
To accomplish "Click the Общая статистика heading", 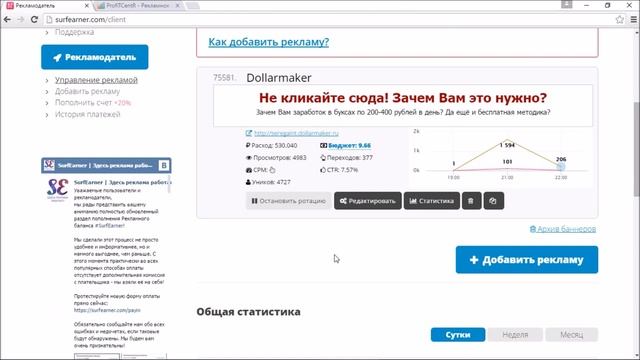I will pyautogui.click(x=248, y=312).
